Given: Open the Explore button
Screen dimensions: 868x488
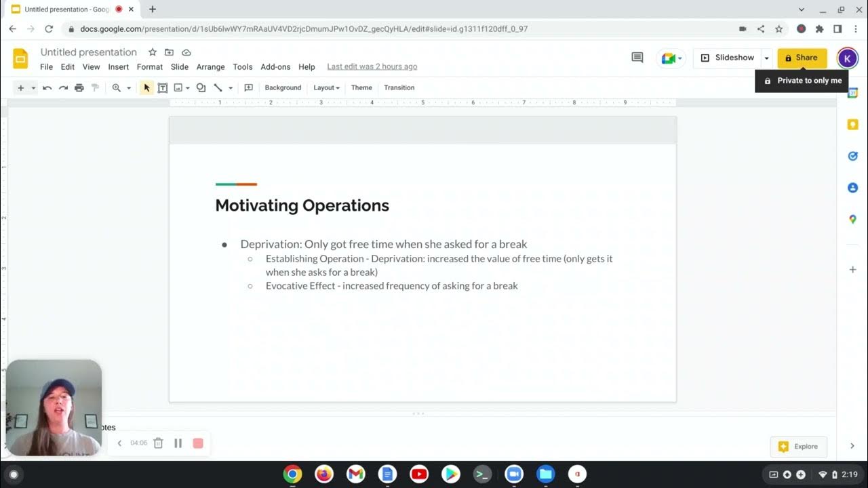Looking at the screenshot, I should (799, 447).
